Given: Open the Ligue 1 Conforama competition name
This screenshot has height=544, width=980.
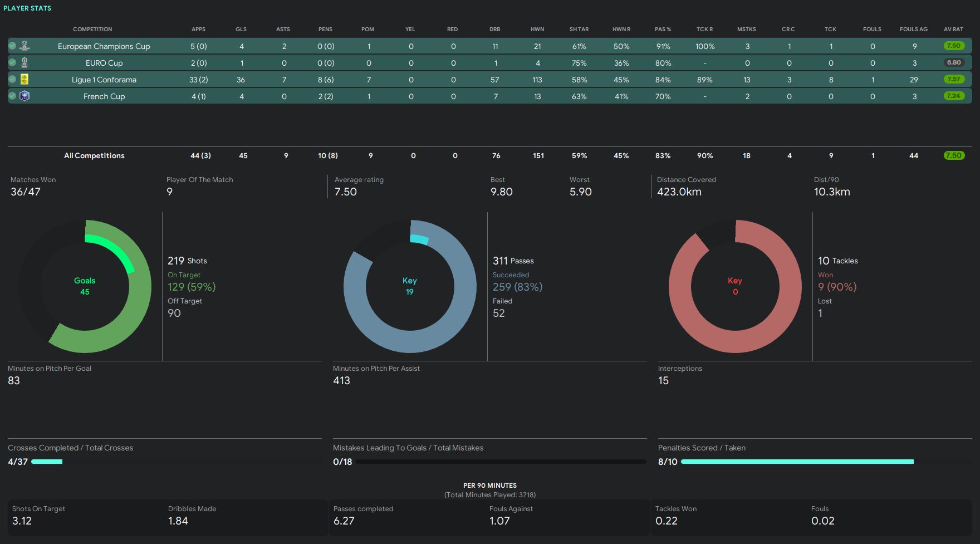Looking at the screenshot, I should click(104, 80).
